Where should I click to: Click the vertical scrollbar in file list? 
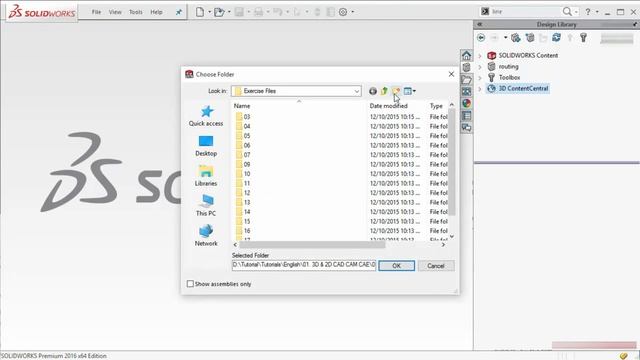(452, 162)
